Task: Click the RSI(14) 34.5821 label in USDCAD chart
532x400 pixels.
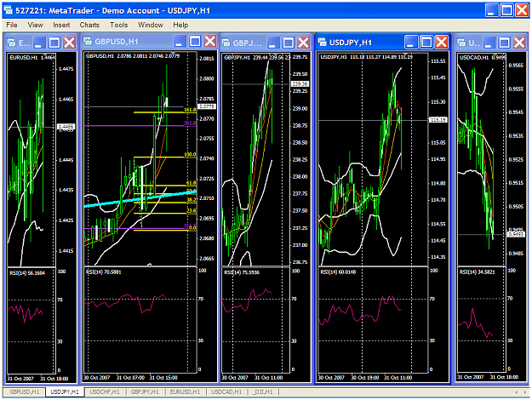Action: coord(477,272)
